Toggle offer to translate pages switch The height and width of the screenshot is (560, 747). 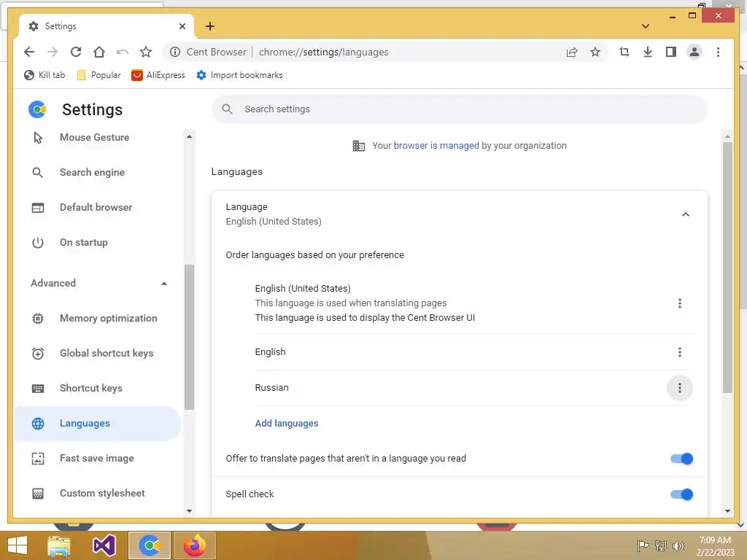click(x=681, y=459)
